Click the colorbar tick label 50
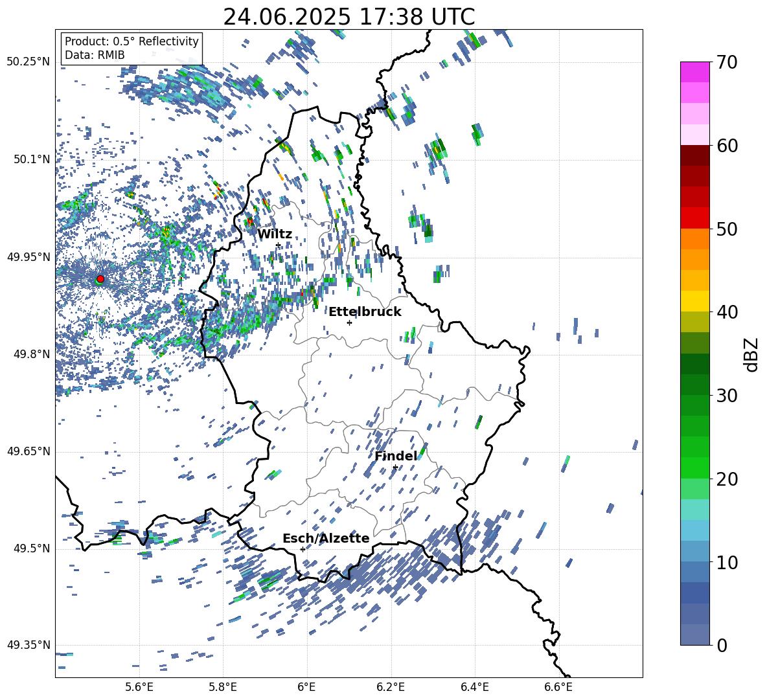The width and height of the screenshot is (767, 700). coord(726,229)
